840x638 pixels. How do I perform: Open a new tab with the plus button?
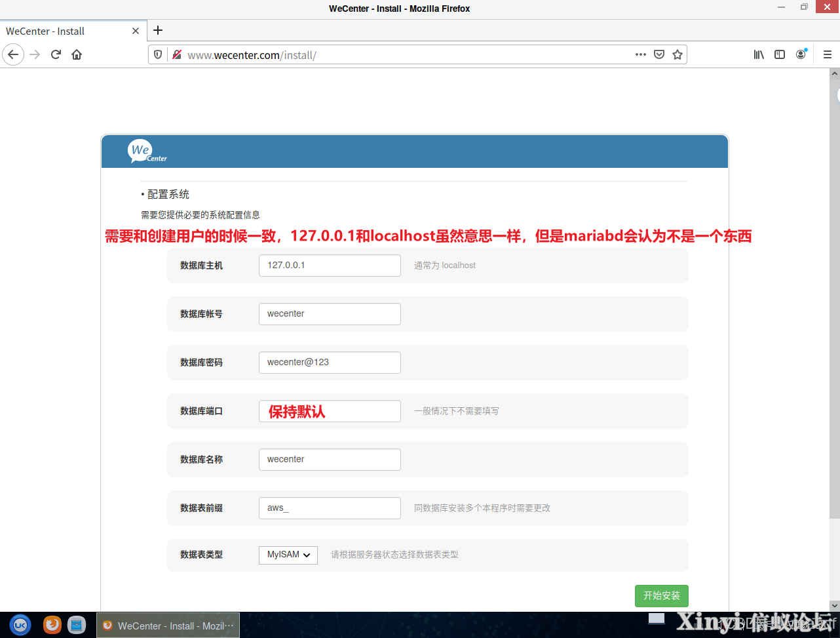pyautogui.click(x=158, y=30)
